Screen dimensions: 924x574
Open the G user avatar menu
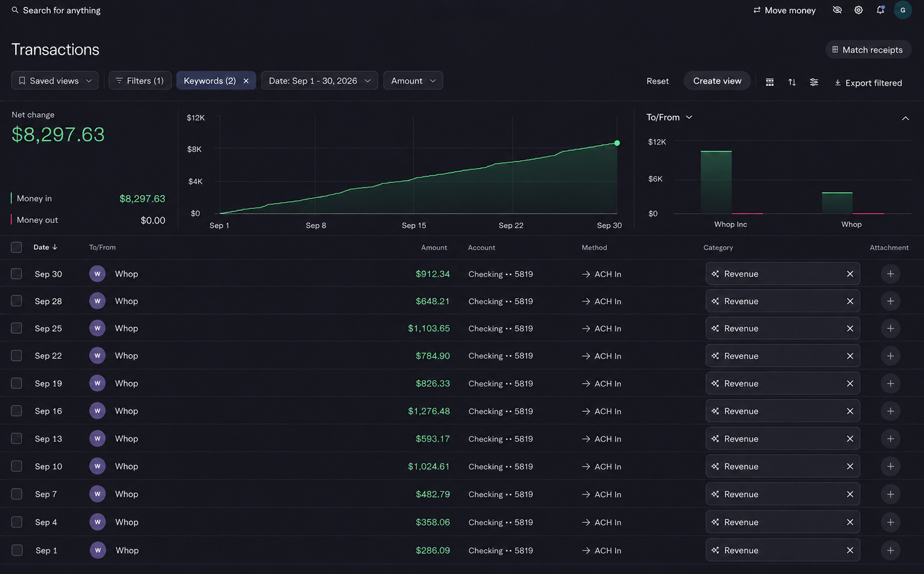coord(903,10)
